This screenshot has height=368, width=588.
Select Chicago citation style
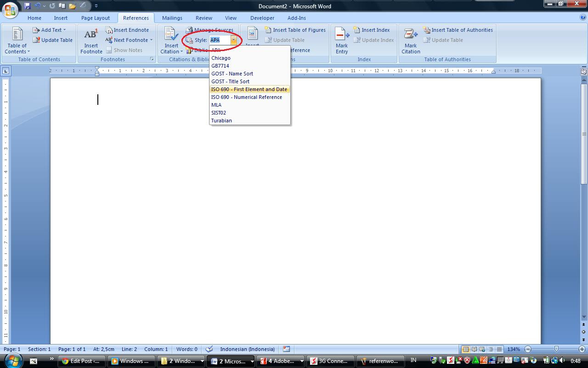click(249, 58)
